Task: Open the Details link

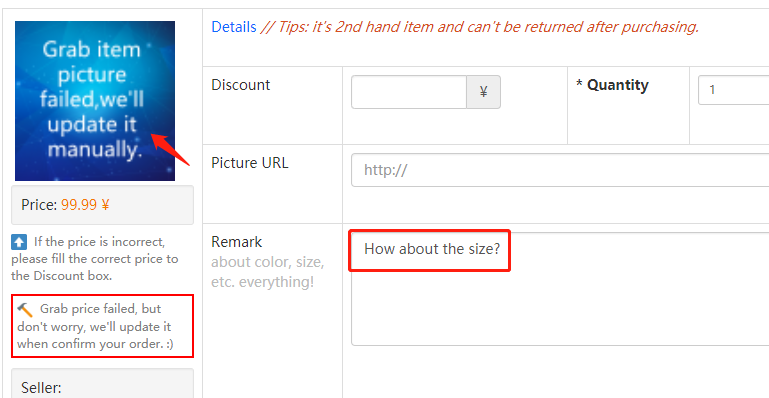Action: pyautogui.click(x=234, y=27)
